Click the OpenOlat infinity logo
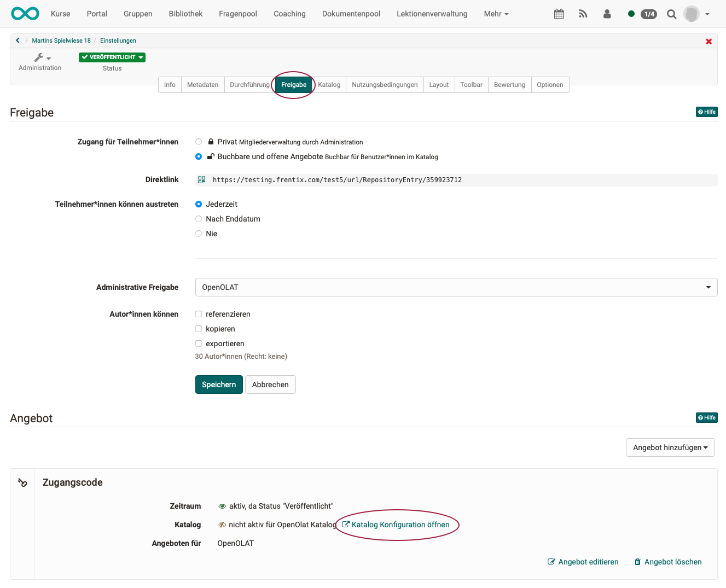This screenshot has height=588, width=726. point(25,14)
